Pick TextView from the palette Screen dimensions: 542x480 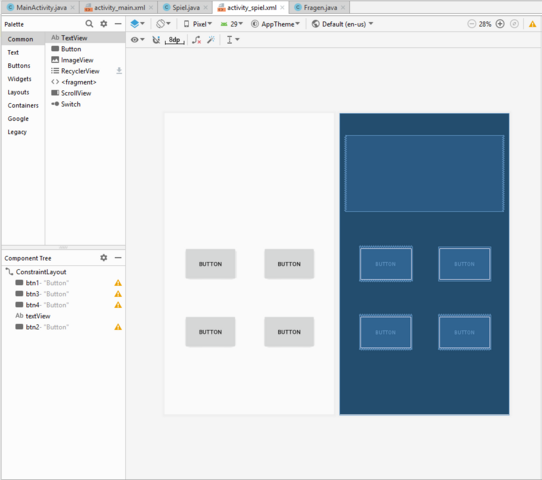pos(85,38)
